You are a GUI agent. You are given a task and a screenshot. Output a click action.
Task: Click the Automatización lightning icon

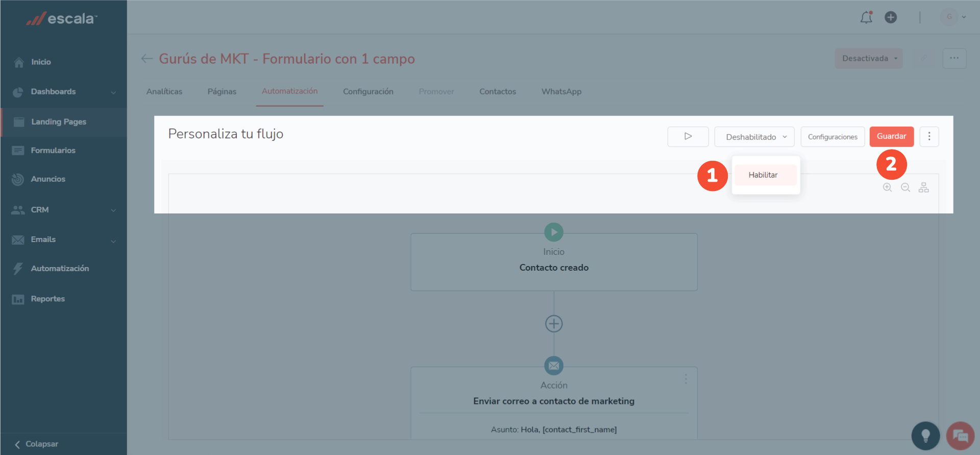point(18,269)
